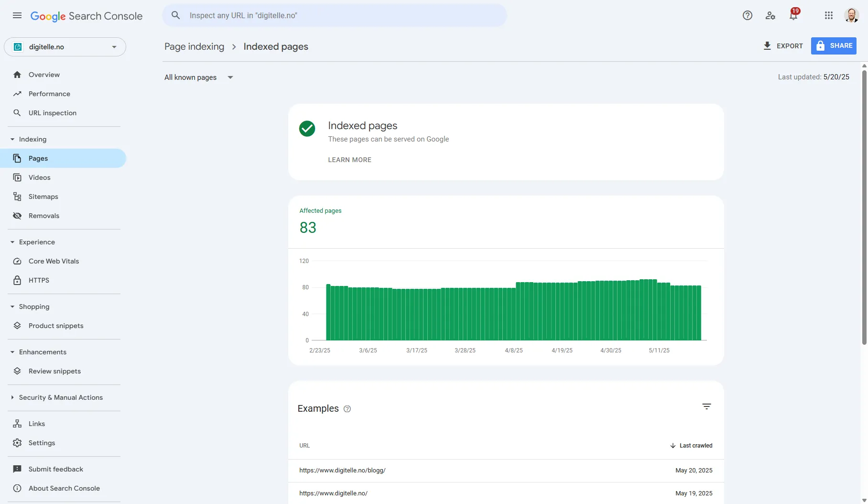Go to Sitemaps in sidebar
Screen dimensions: 868x504
point(43,197)
